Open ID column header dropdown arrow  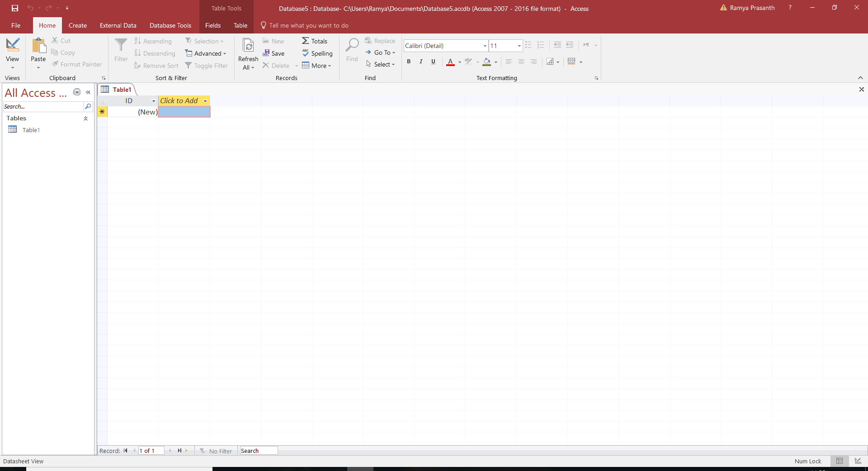click(x=154, y=101)
